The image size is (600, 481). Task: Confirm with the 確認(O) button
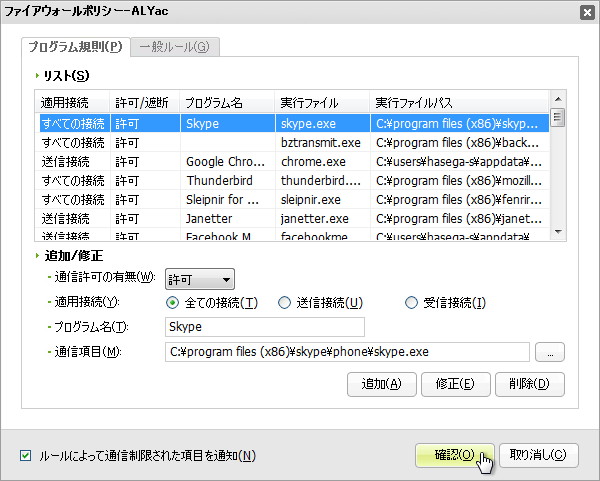click(x=455, y=455)
